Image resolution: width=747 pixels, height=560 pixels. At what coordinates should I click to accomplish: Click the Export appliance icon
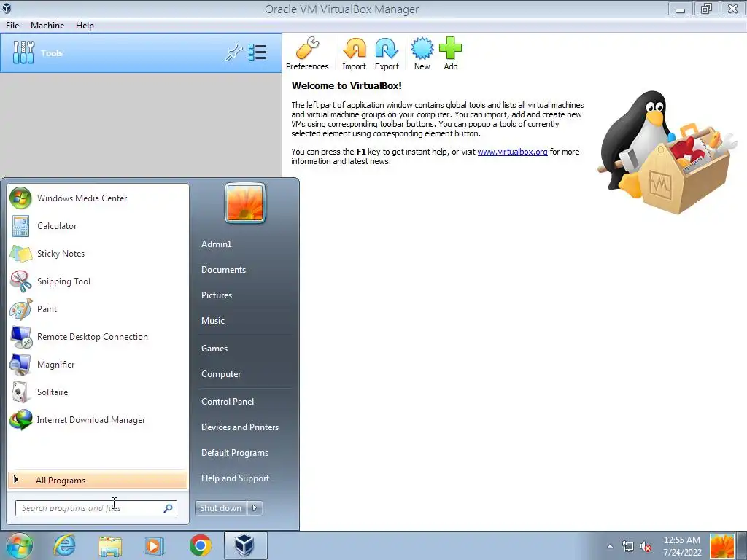tap(387, 54)
